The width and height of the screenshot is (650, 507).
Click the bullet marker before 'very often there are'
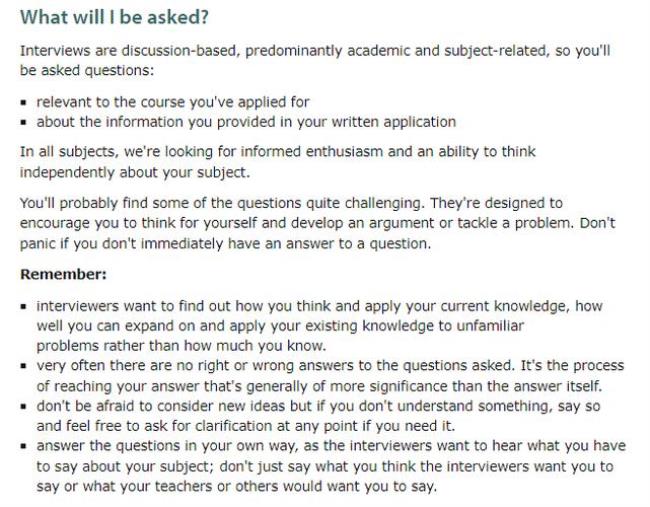coord(24,366)
